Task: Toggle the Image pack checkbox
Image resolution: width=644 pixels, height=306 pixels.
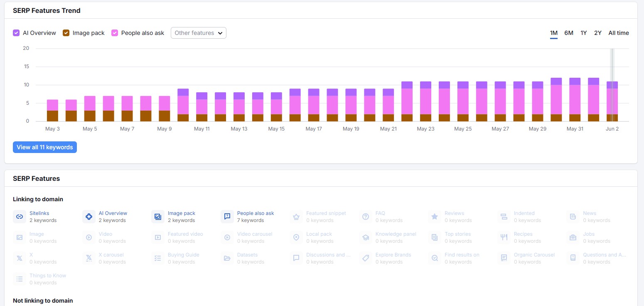Action: 66,33
